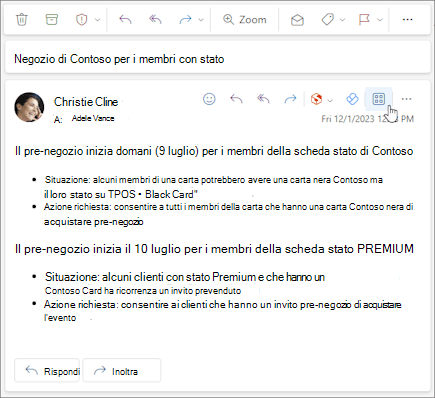Click the red Office add-in icon
The width and height of the screenshot is (435, 398).
tap(316, 99)
